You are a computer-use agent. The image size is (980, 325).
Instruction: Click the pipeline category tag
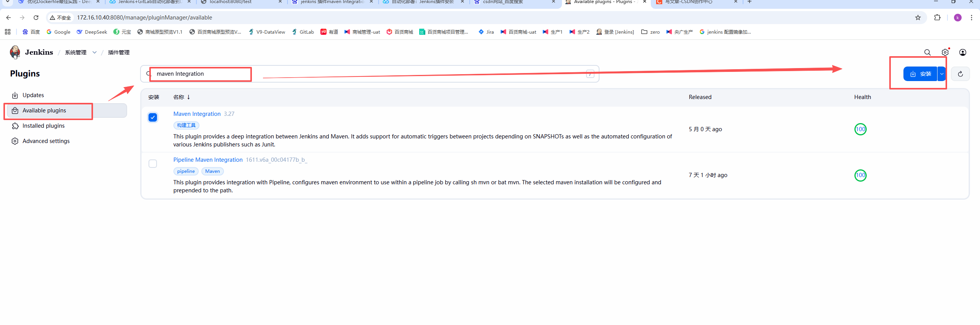pos(186,171)
